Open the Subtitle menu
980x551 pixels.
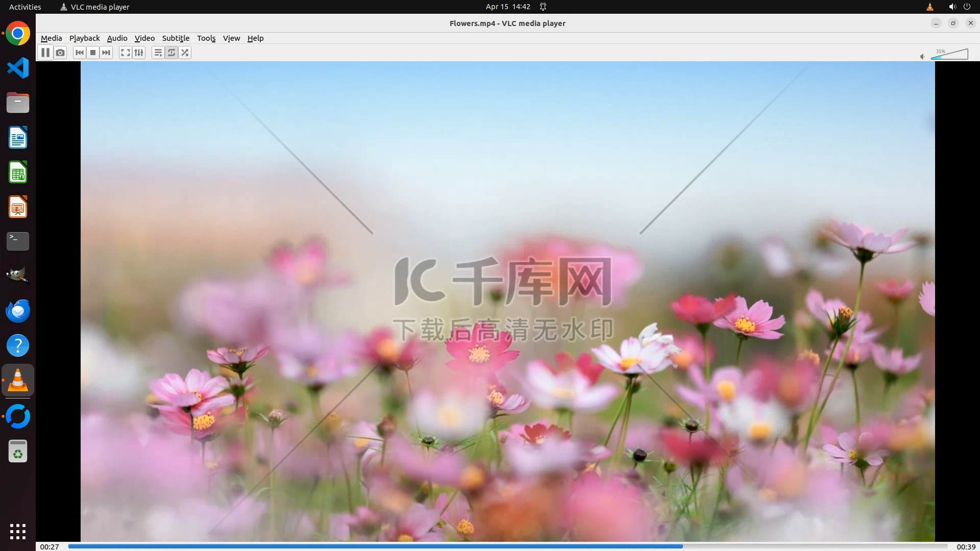coord(176,38)
